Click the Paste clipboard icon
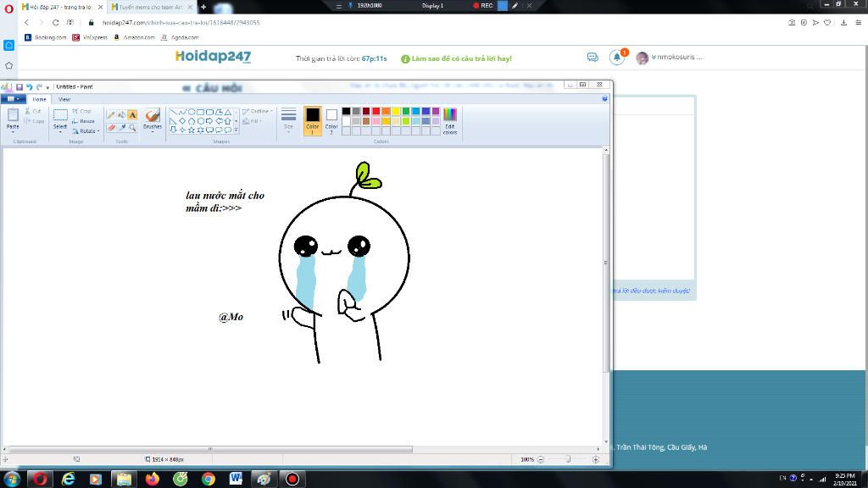This screenshot has width=868, height=488. point(13,115)
